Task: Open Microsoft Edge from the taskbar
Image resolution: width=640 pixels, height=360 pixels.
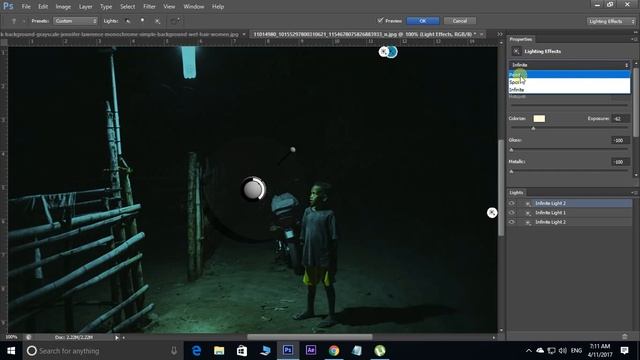Action: 196,350
